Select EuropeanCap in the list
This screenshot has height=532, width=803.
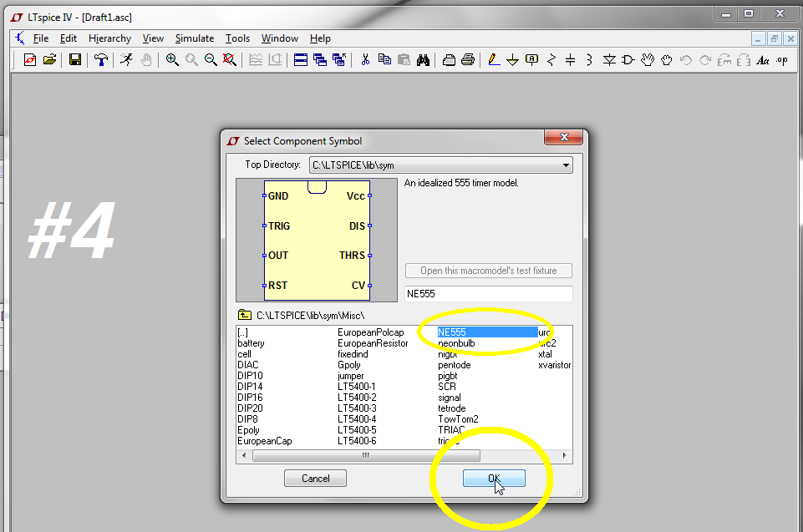point(264,441)
